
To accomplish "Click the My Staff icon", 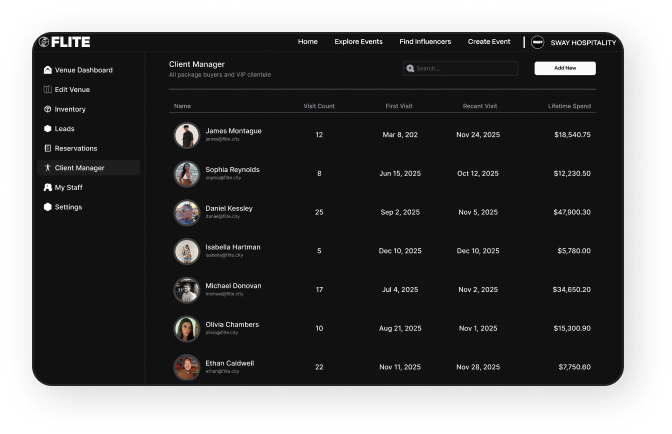I will coord(47,187).
